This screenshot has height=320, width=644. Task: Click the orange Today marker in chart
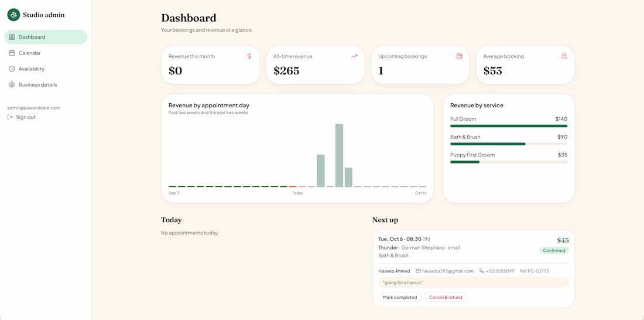[x=293, y=187]
